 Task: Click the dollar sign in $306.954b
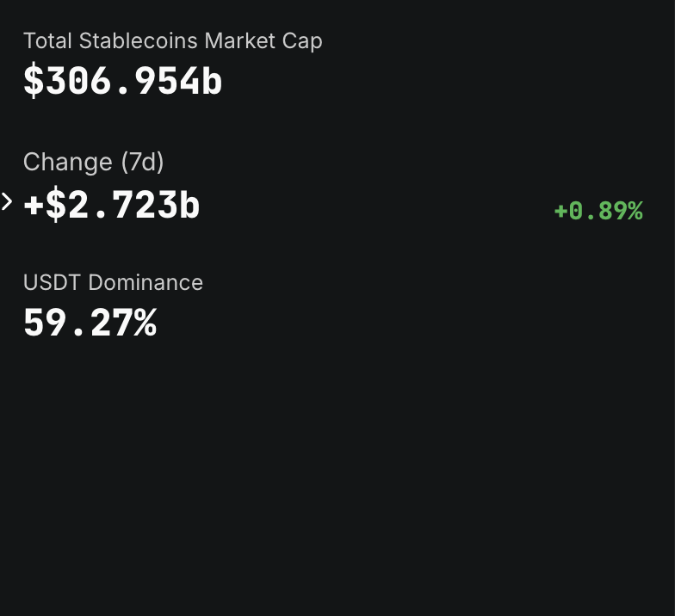point(33,81)
